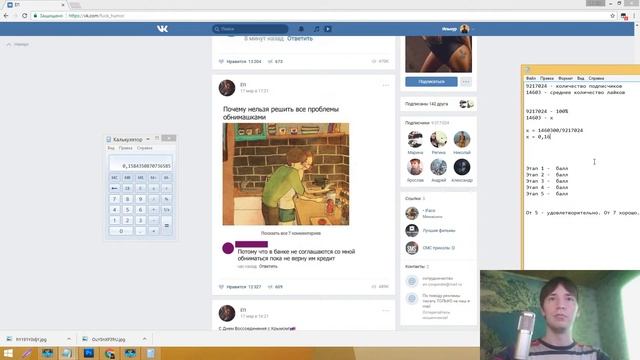Share the hugging post with 409 reposts
The height and width of the screenshot is (360, 640).
[x=275, y=287]
